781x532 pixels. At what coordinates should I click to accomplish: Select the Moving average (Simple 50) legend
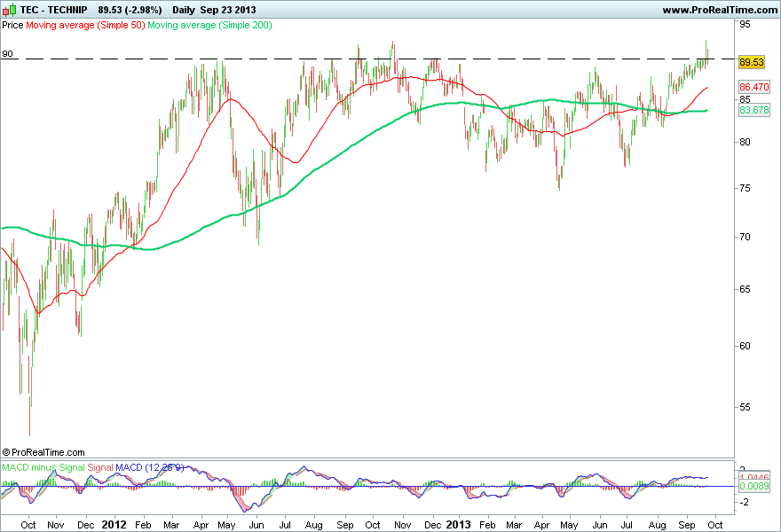point(85,25)
